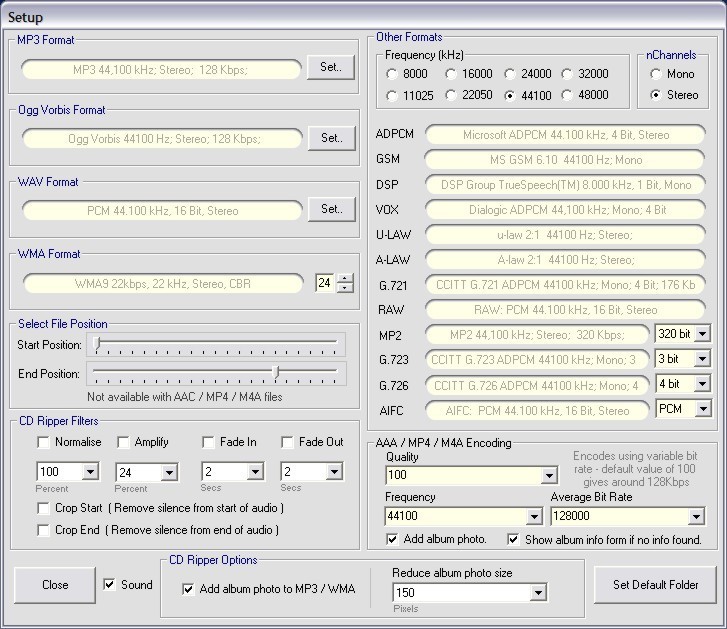Click the Ogg Vorbis format display field
The width and height of the screenshot is (727, 629).
pyautogui.click(x=162, y=139)
